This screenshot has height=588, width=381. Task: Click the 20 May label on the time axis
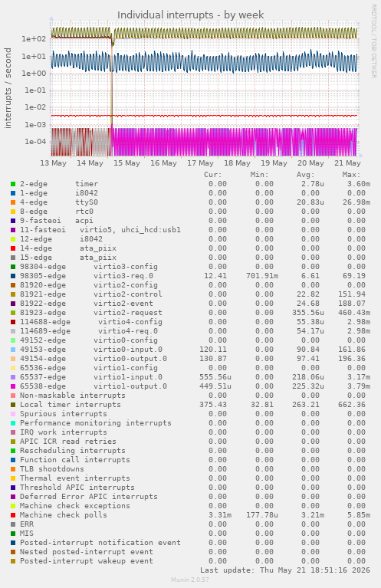310,163
